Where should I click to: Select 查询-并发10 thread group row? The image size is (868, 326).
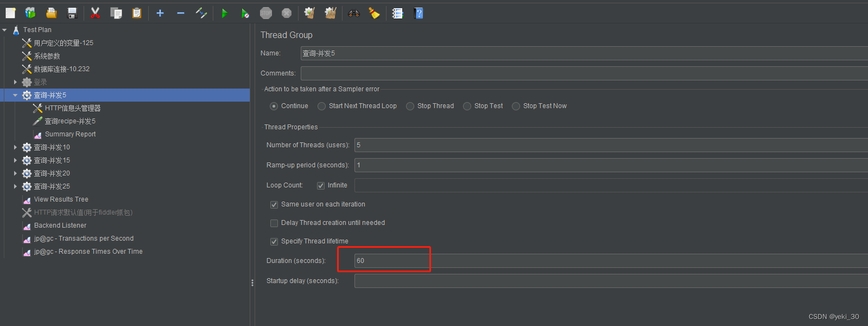[52, 147]
